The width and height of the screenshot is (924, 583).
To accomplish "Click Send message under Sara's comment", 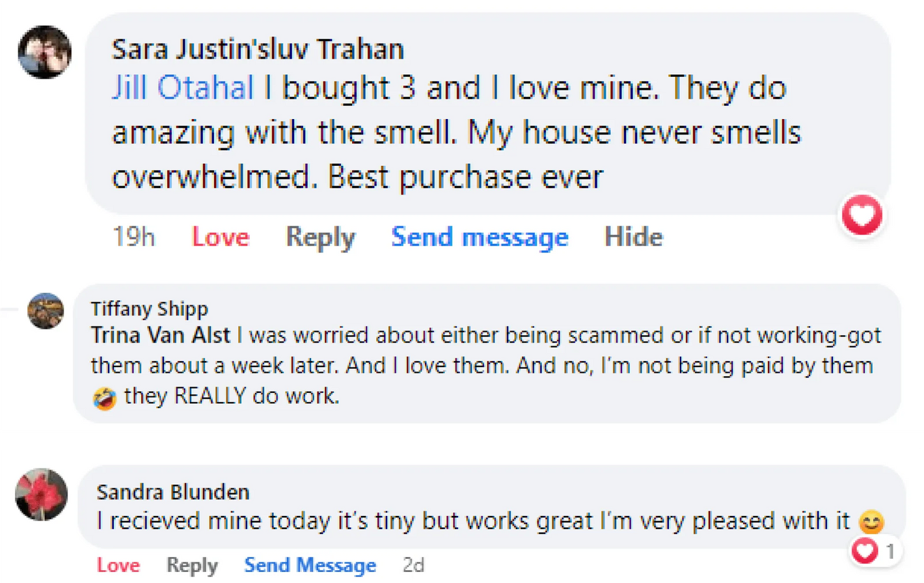I will pyautogui.click(x=480, y=237).
